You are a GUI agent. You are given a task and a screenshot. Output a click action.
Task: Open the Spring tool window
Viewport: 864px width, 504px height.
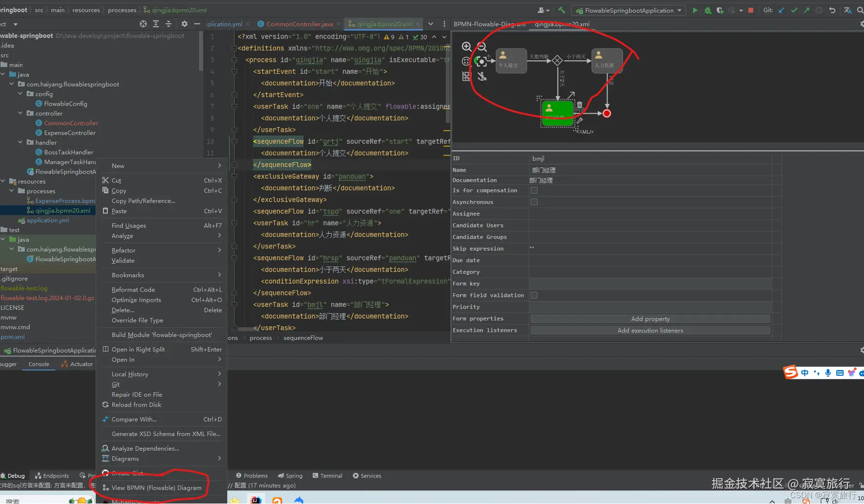point(290,476)
